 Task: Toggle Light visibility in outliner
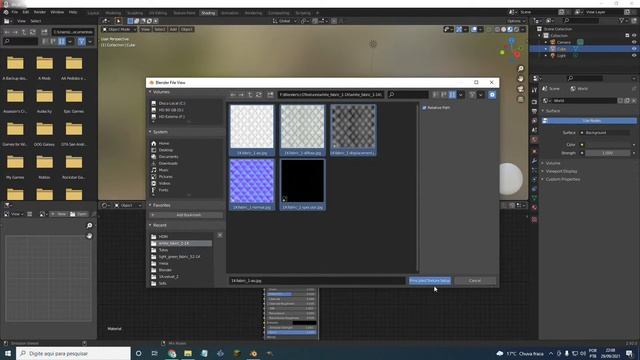(x=634, y=56)
